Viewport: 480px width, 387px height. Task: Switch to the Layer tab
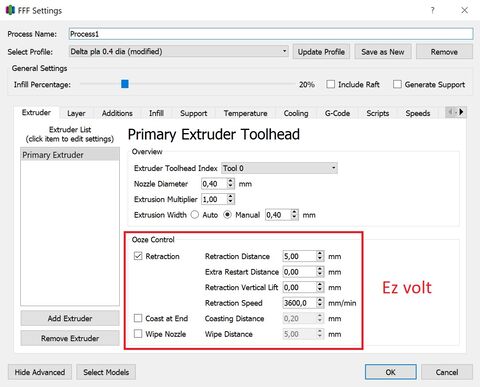[x=76, y=113]
